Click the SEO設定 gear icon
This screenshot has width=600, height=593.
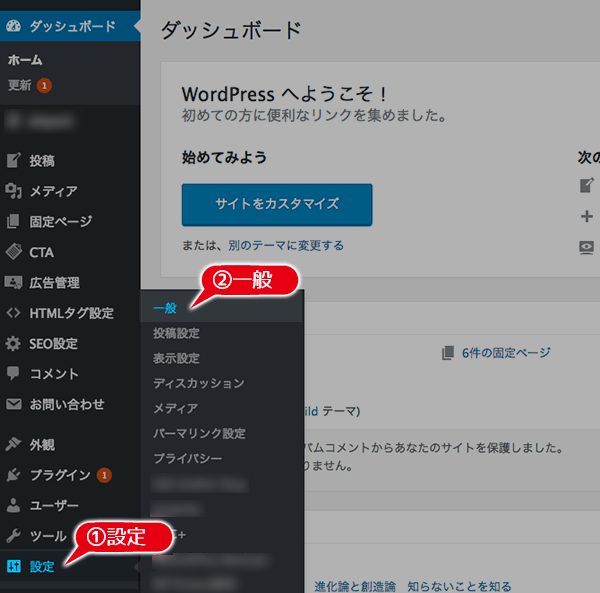(x=13, y=344)
